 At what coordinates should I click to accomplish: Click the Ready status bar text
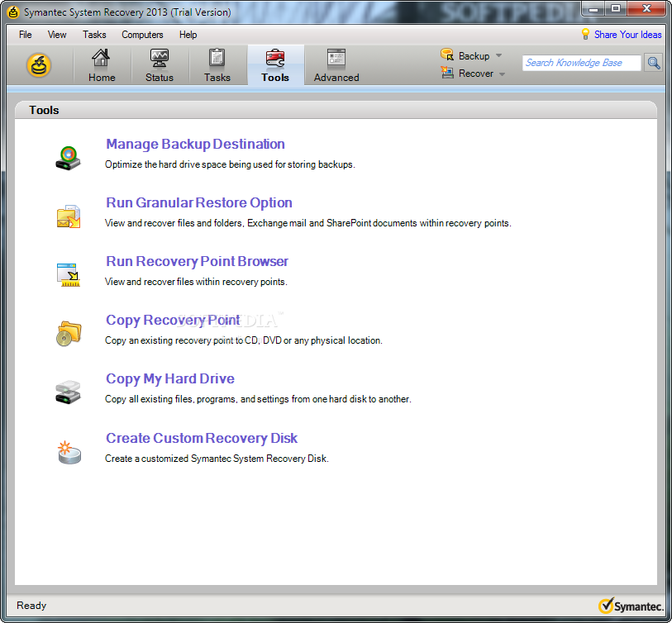[31, 606]
